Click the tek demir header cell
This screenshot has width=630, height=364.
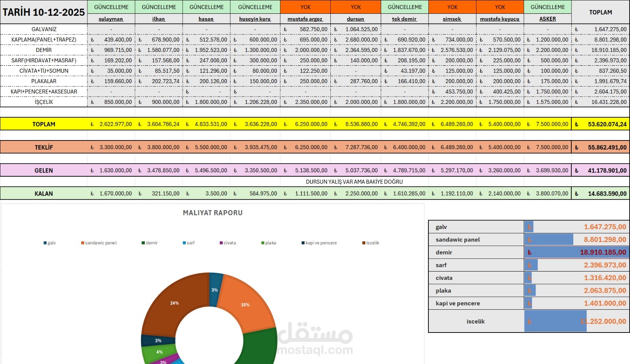point(405,19)
